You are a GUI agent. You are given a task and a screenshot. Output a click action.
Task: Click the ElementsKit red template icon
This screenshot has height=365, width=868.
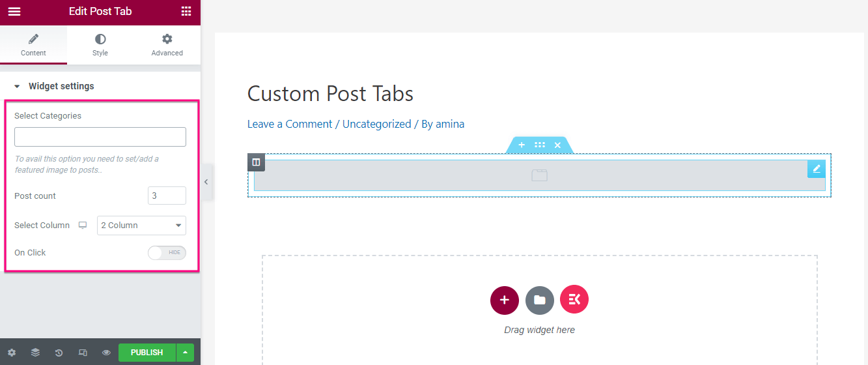pyautogui.click(x=574, y=300)
